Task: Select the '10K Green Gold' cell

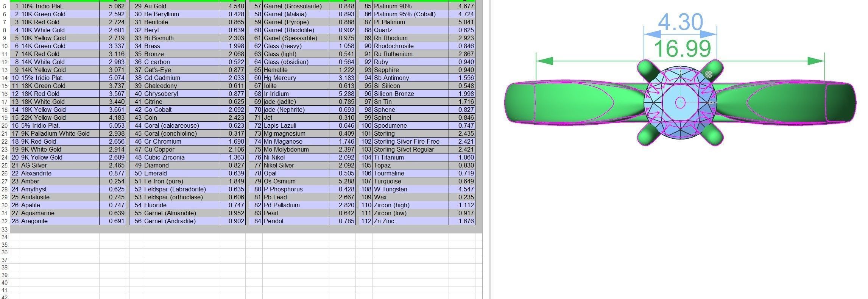Action: tap(59, 14)
